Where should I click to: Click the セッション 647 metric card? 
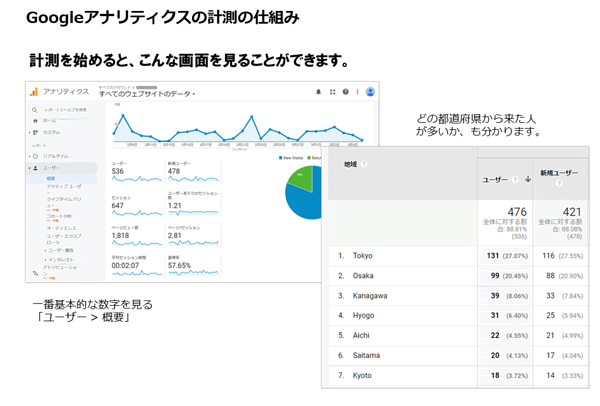137,206
